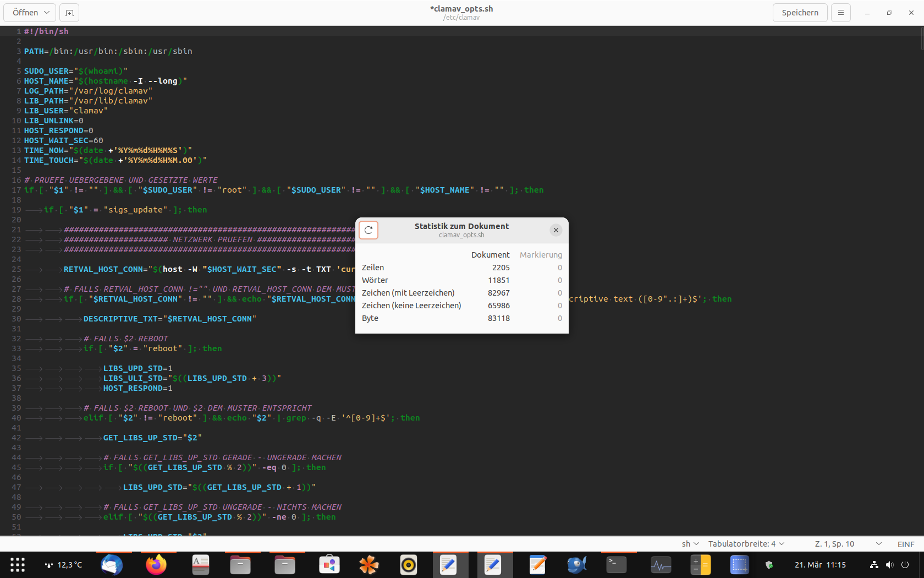Screen dimensions: 924x578
Task: Open the application grid launcher
Action: pos(18,565)
